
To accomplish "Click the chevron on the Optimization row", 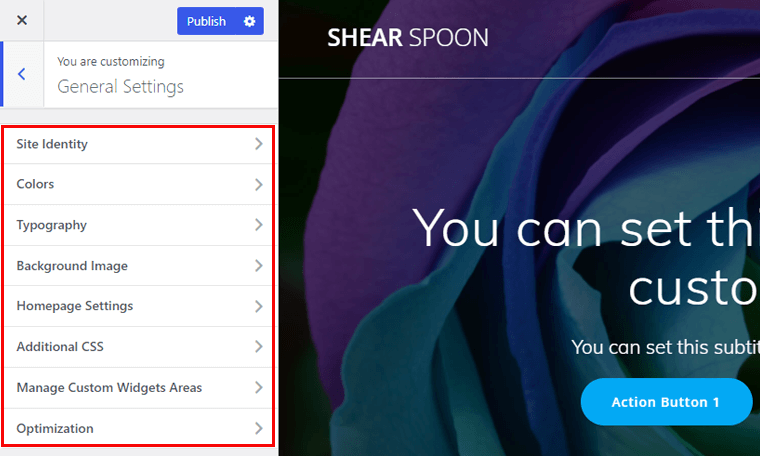I will (x=259, y=428).
